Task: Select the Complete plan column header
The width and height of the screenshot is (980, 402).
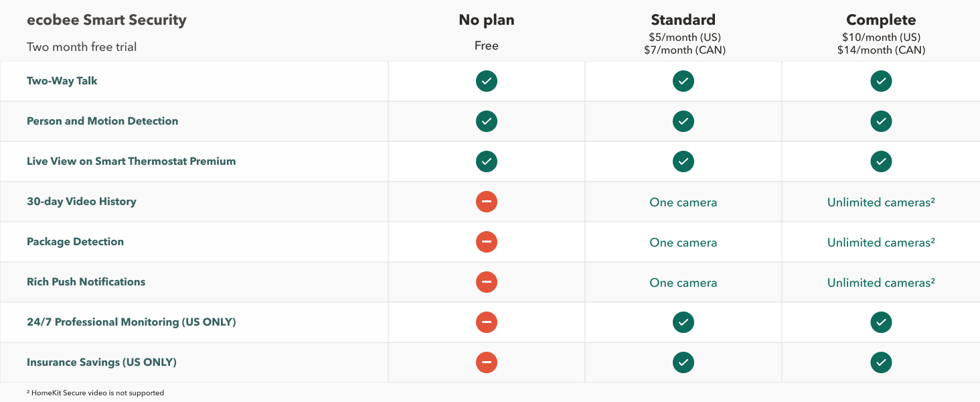Action: coord(881,20)
